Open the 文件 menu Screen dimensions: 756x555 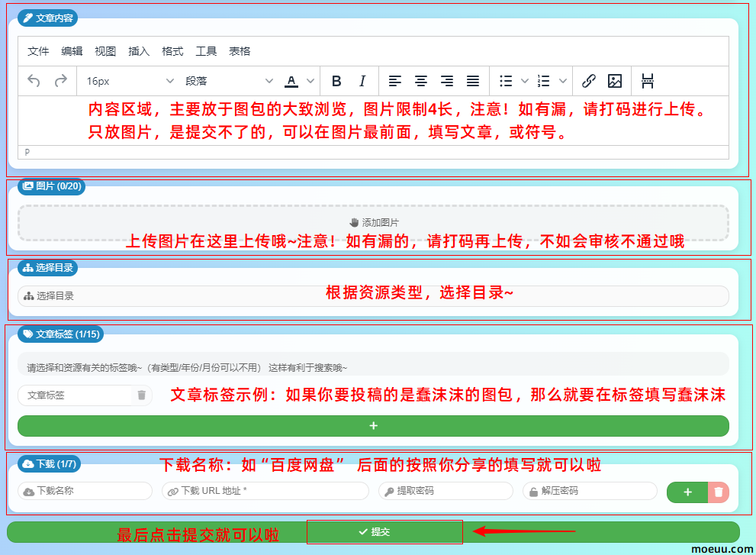coord(38,51)
